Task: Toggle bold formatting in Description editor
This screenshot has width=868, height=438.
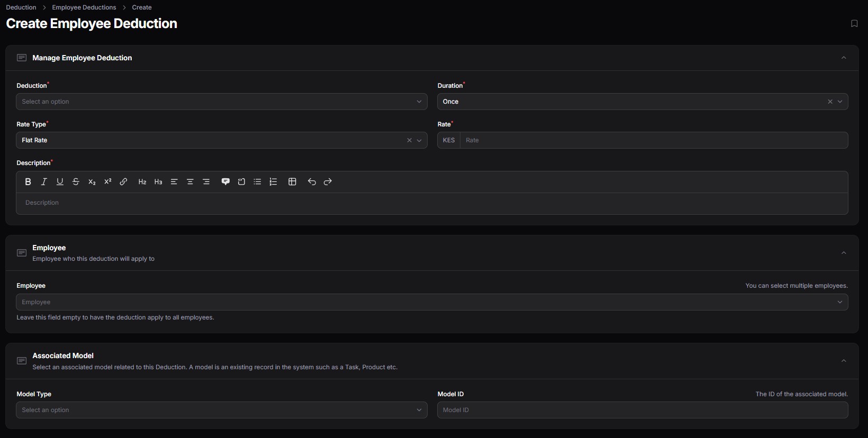Action: [x=28, y=181]
